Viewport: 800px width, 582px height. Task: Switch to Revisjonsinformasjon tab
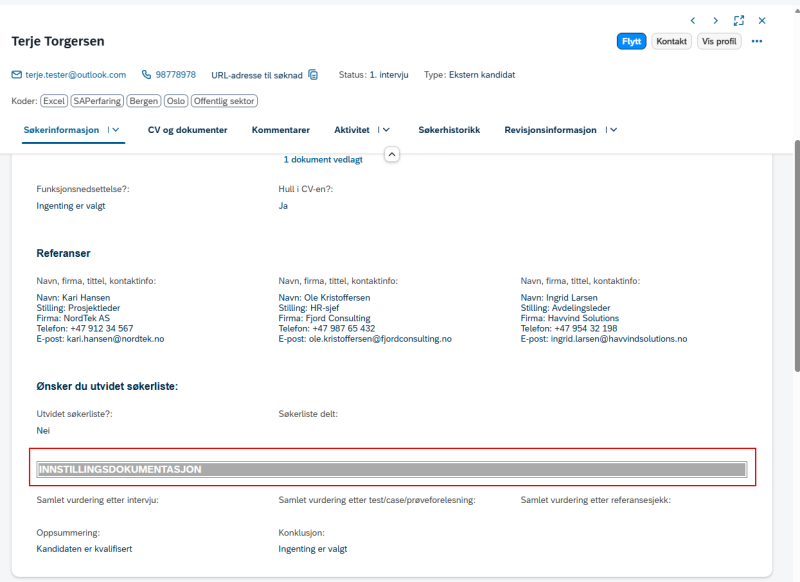pos(550,130)
